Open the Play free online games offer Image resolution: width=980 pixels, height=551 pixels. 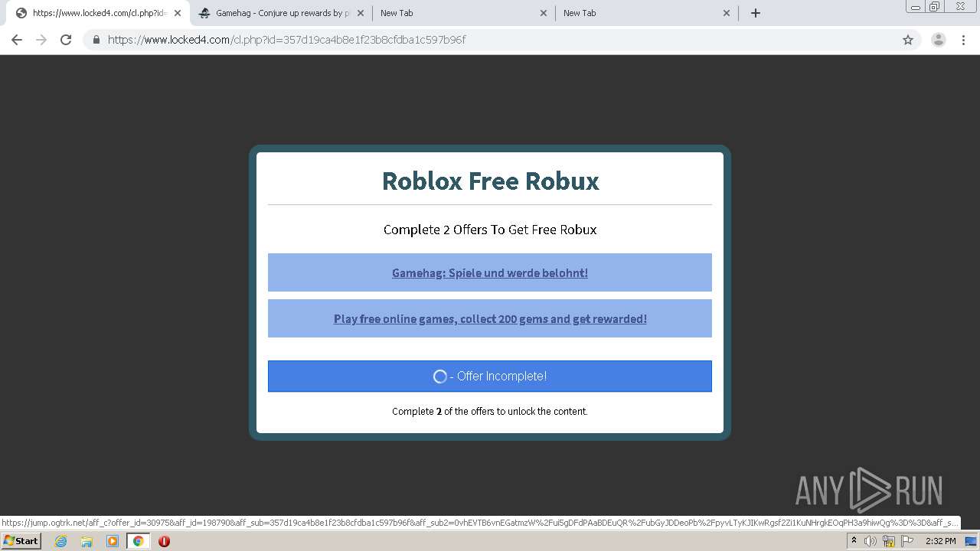coord(490,318)
